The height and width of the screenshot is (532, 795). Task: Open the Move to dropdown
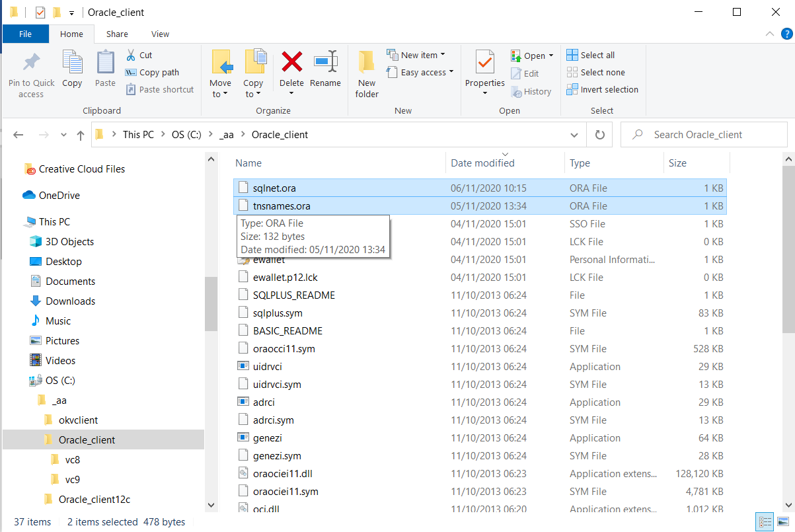pos(220,94)
